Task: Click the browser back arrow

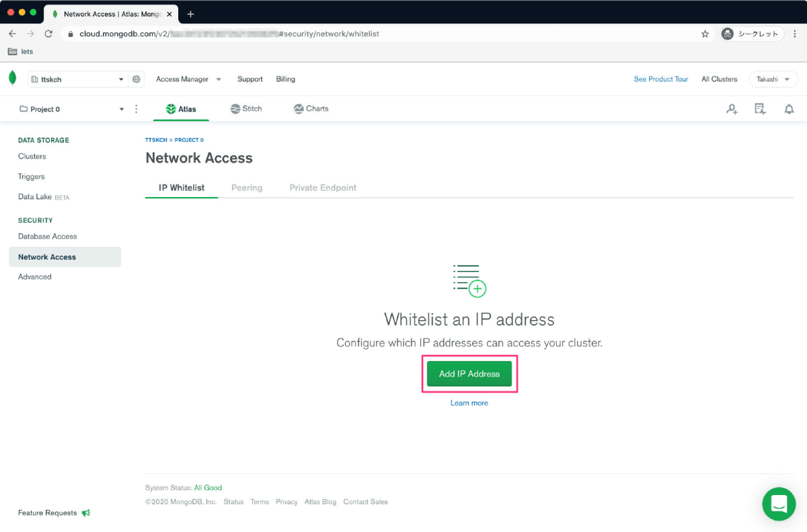Action: coord(12,34)
